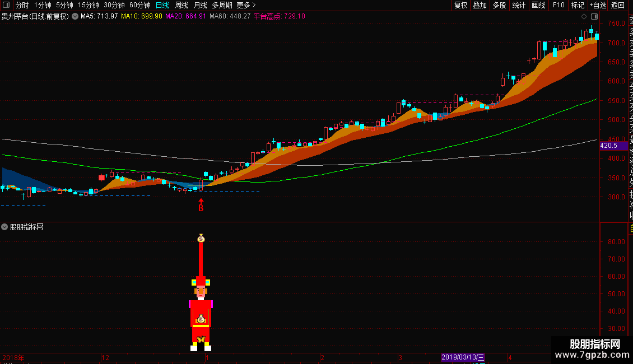Screen dimensions: 633x364
Task: Switch to 月线 monthly chart
Action: point(200,5)
